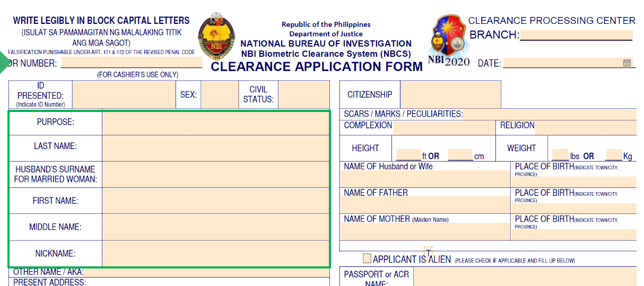Click the WEIGHT Kg input blank
Image resolution: width=644 pixels, height=286 pixels.
pos(613,155)
